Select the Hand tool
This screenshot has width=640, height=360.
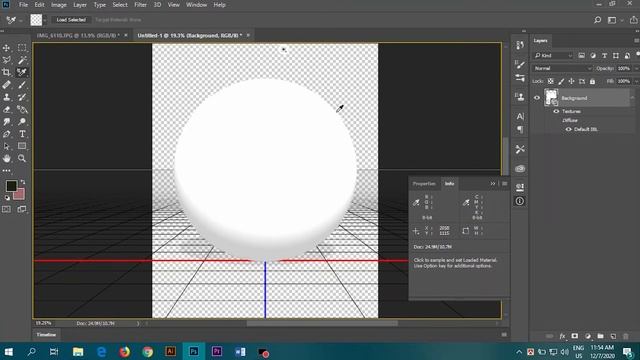[7, 158]
